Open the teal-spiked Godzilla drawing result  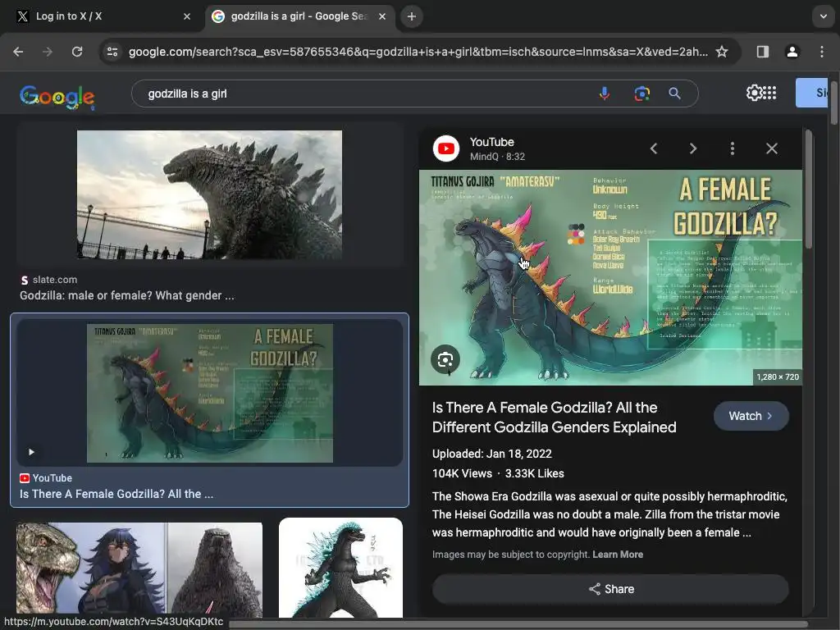coord(340,568)
